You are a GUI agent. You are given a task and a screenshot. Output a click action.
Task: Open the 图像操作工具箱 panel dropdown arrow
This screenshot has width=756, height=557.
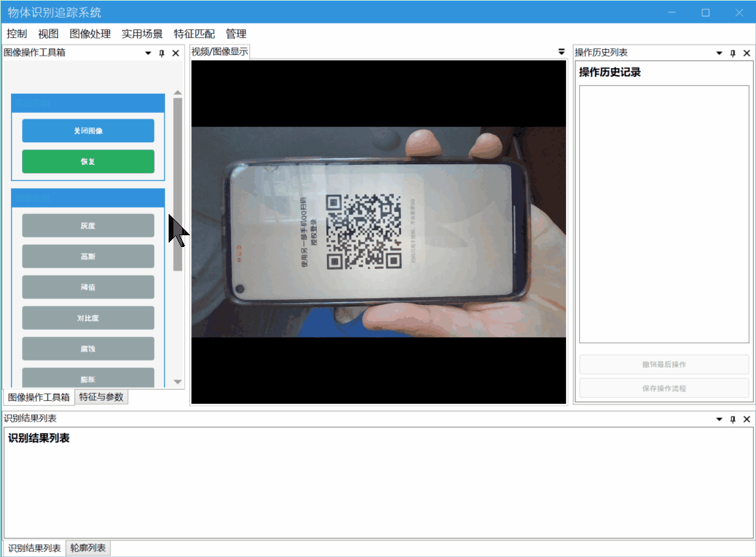(148, 53)
